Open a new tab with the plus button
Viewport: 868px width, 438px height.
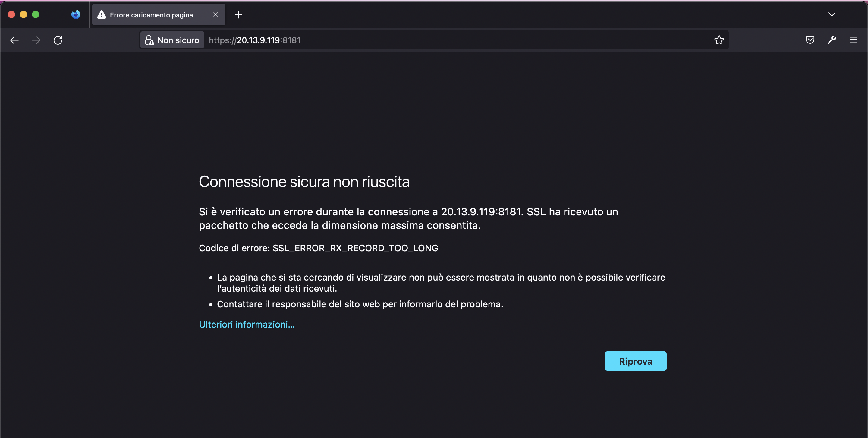pyautogui.click(x=239, y=14)
